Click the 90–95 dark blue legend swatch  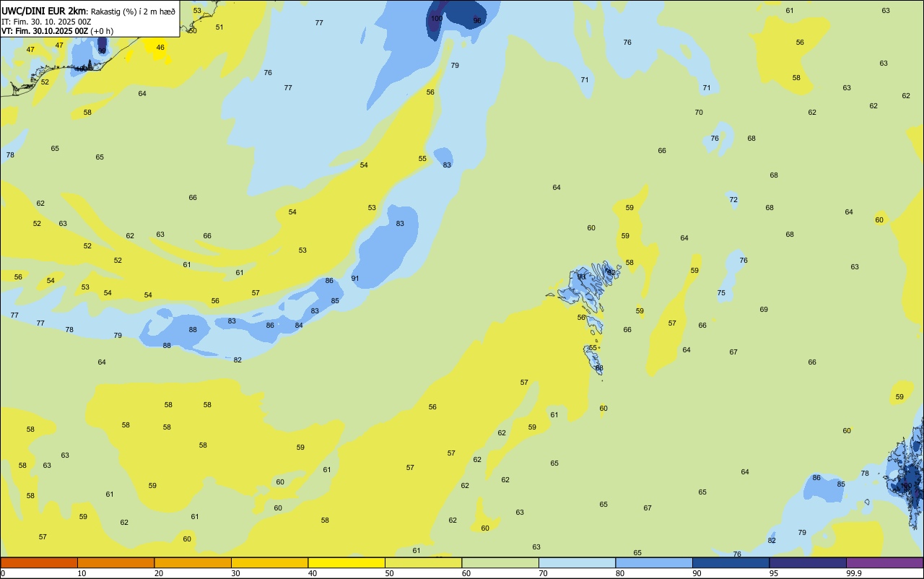coord(731,562)
